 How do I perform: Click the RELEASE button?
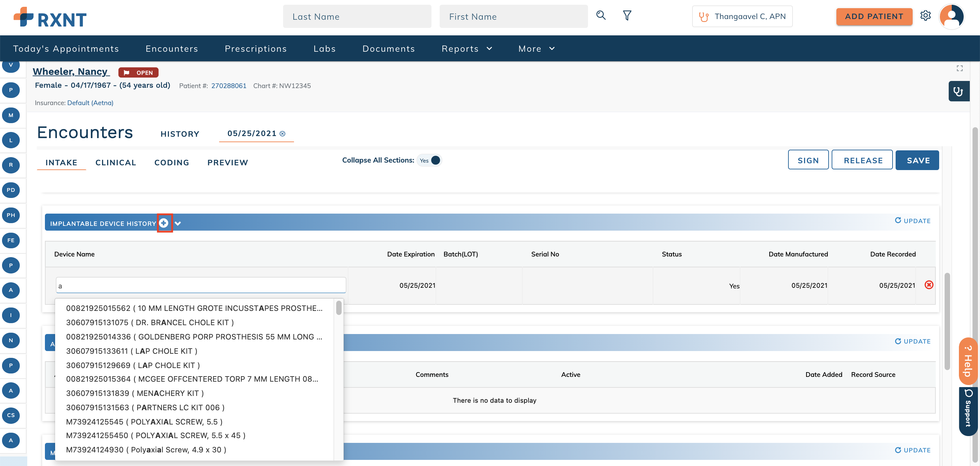coord(862,160)
